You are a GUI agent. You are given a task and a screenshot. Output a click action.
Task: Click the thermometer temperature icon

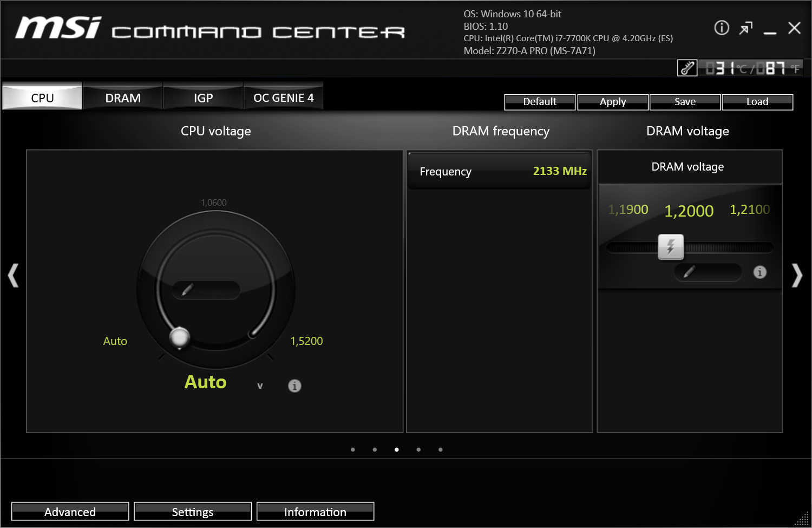tap(687, 68)
